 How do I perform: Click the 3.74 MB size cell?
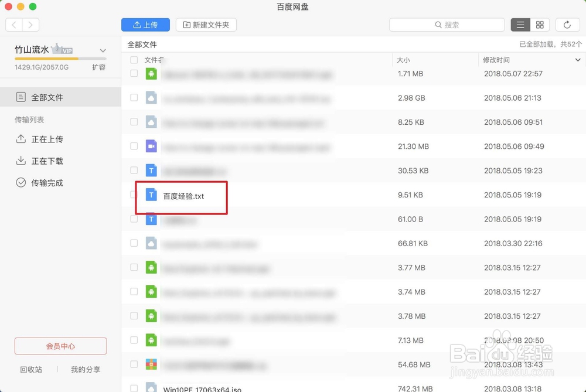tap(411, 292)
